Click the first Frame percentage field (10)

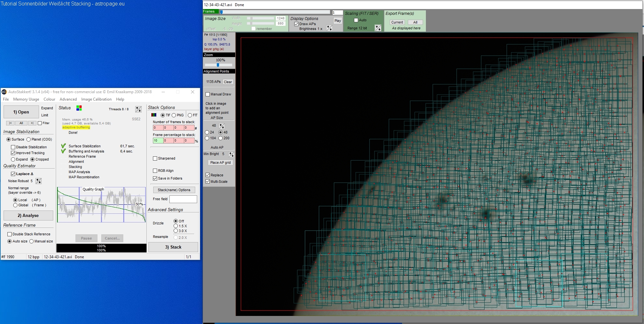(158, 141)
